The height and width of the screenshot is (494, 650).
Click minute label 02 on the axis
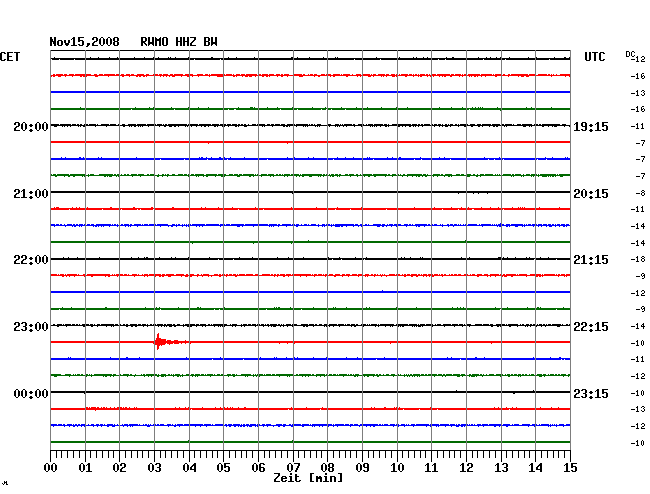click(119, 468)
